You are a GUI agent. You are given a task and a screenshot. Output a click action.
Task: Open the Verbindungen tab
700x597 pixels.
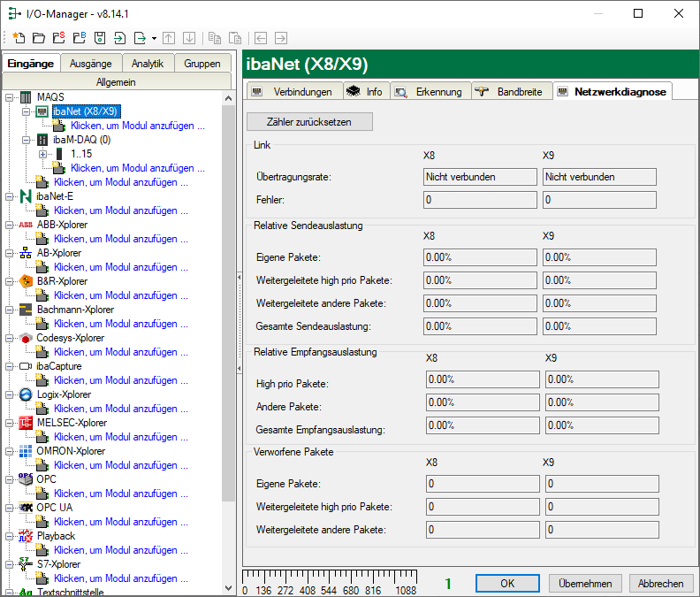294,92
